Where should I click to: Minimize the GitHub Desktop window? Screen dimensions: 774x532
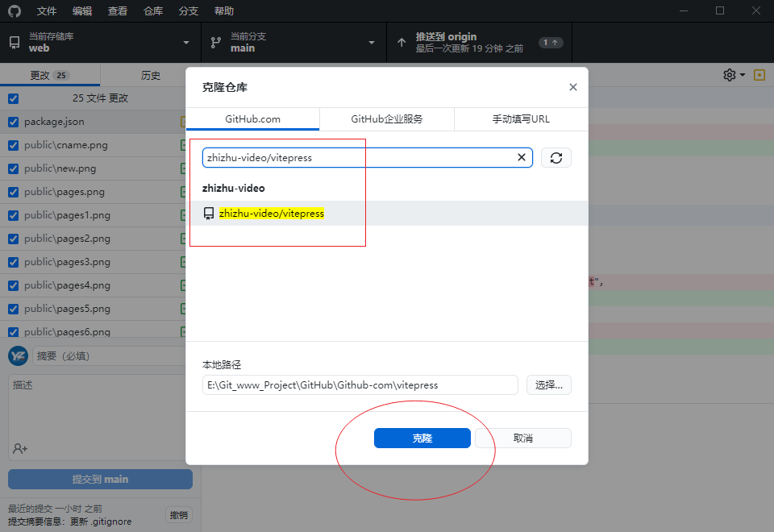click(x=684, y=10)
